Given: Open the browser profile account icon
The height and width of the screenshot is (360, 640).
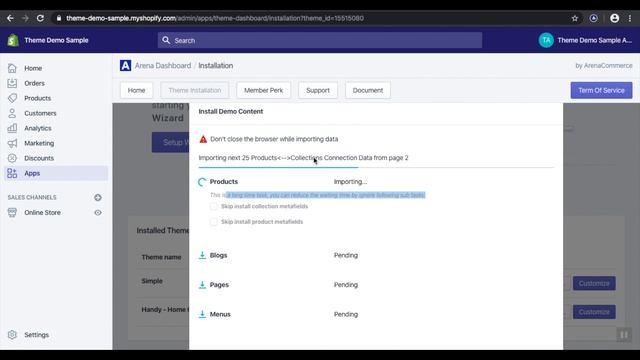Looking at the screenshot, I should [614, 18].
